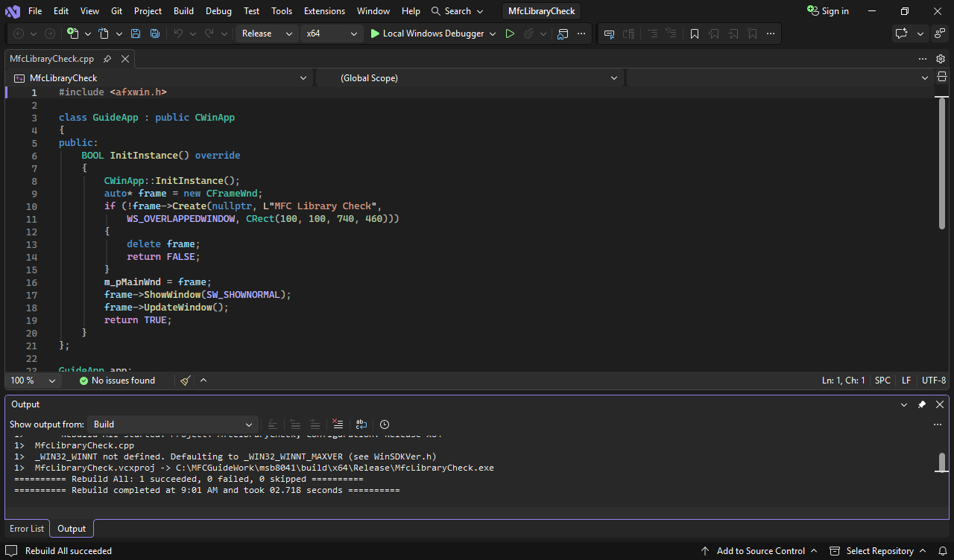Click the uncomment selected lines icon
Viewport: 954px width, 560px height.
coord(672,34)
